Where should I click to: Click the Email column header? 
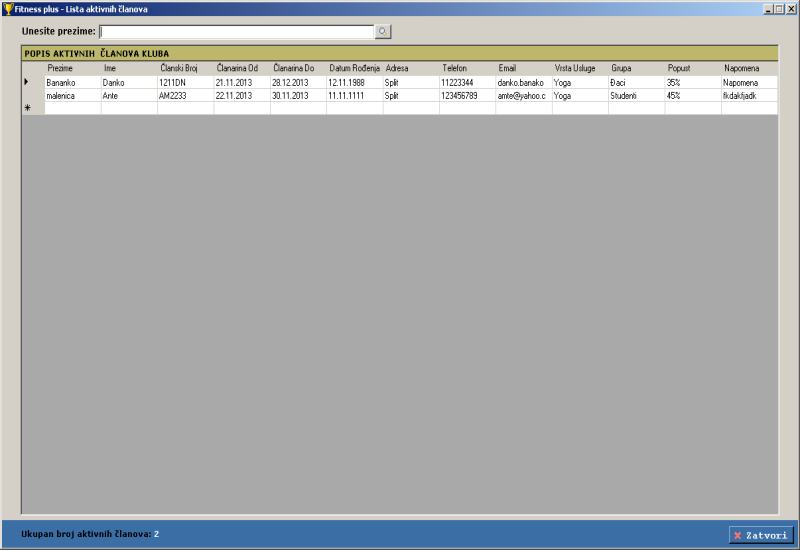point(524,68)
